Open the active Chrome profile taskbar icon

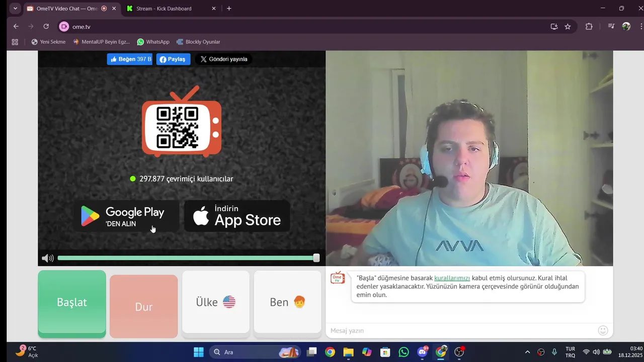(441, 352)
